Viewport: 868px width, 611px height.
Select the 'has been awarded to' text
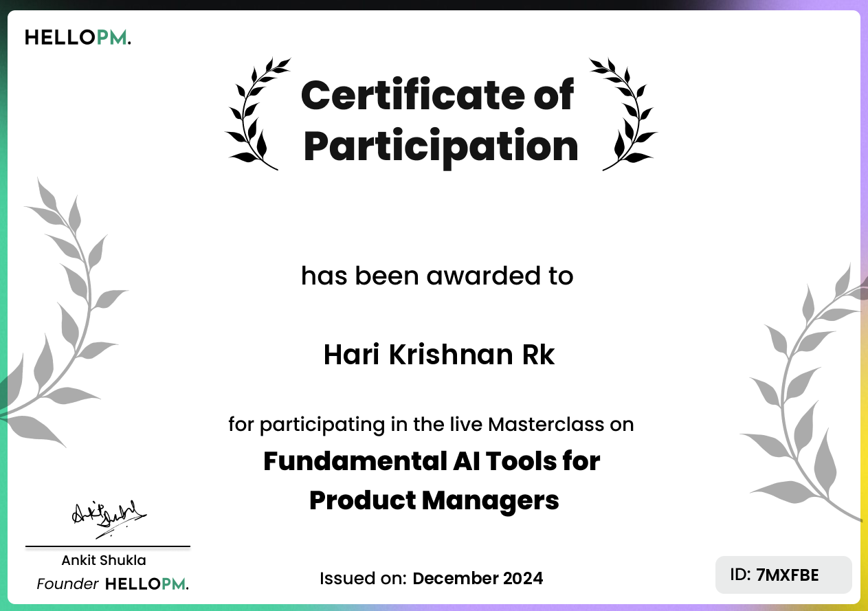click(437, 276)
